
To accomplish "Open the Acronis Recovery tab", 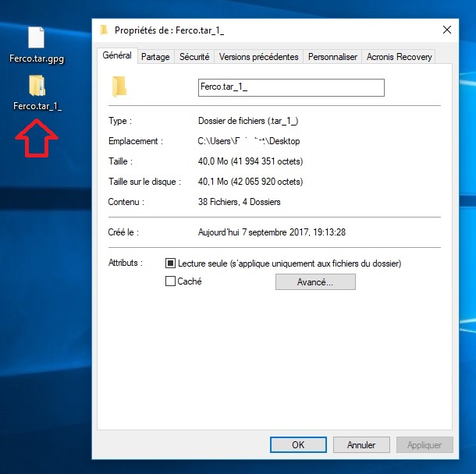I will [399, 57].
